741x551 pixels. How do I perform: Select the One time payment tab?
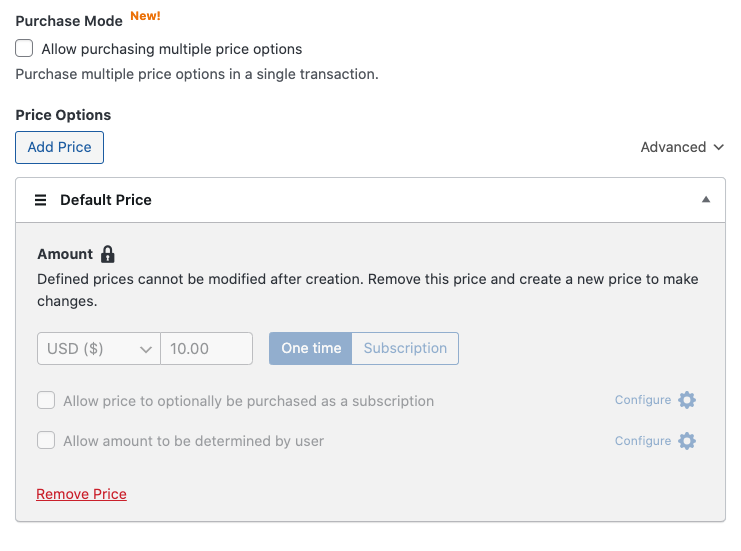(311, 349)
